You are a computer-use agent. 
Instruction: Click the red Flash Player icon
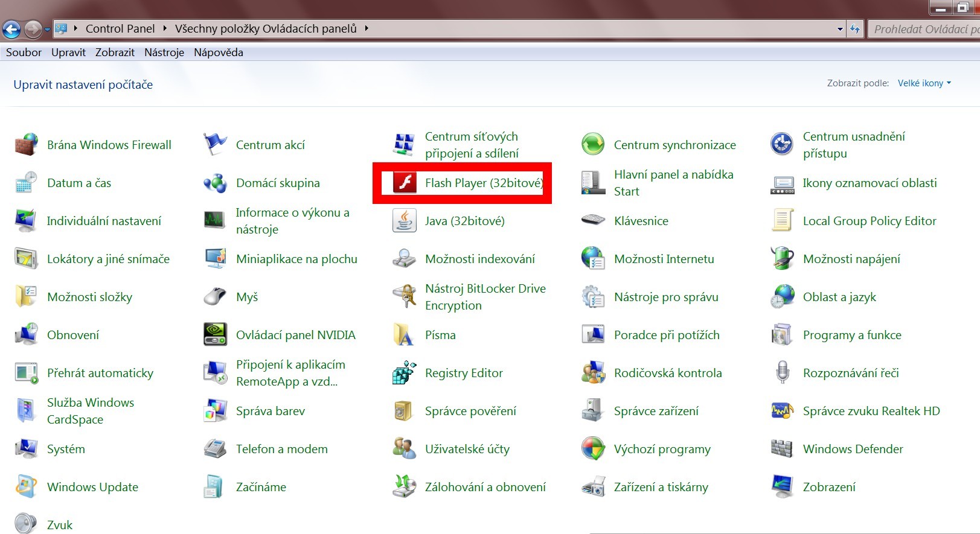click(x=405, y=183)
